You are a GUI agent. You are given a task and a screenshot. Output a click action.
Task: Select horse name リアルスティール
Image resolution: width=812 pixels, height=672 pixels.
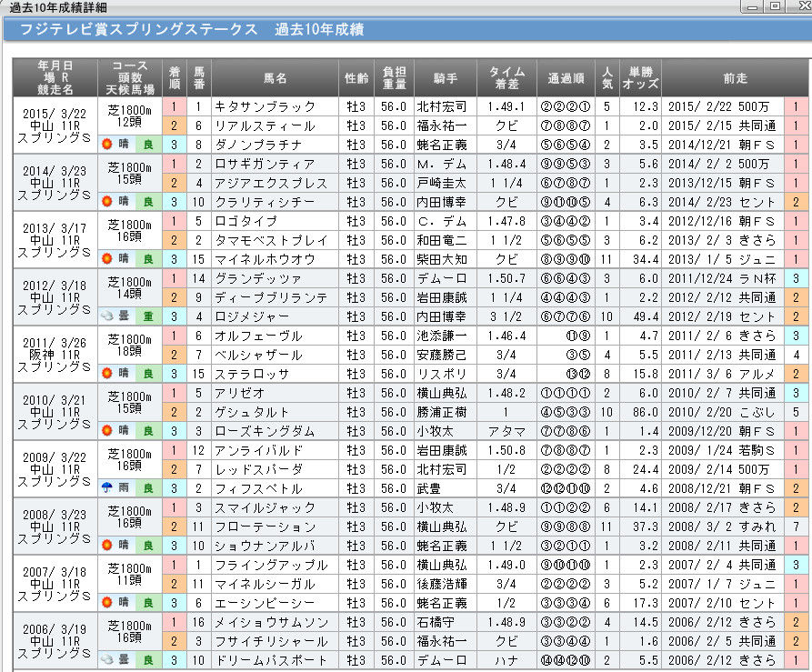pos(266,125)
